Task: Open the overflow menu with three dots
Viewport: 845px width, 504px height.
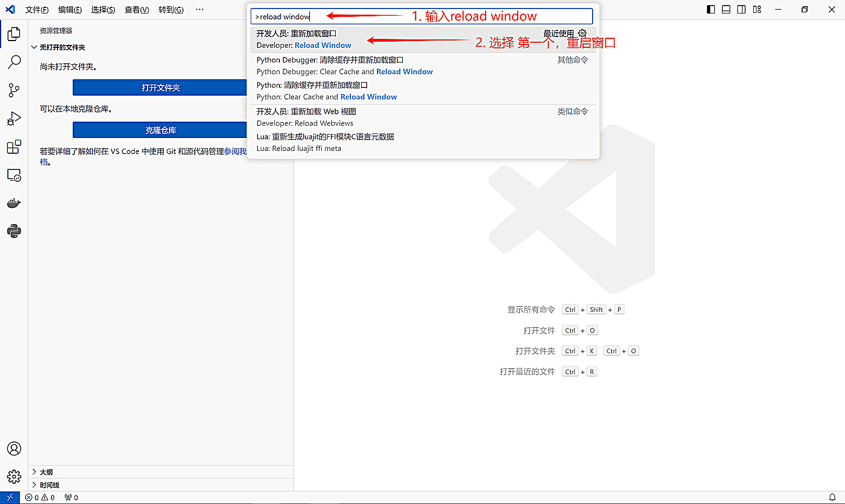Action: [x=199, y=10]
